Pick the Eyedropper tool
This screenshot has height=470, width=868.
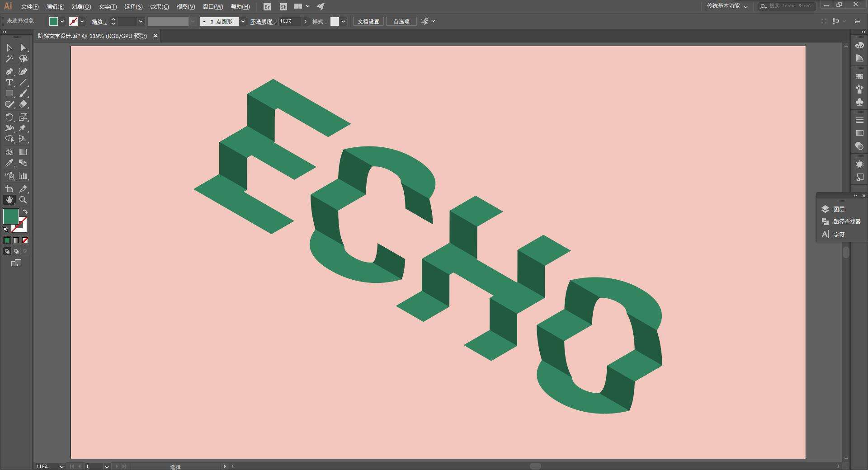tap(9, 163)
